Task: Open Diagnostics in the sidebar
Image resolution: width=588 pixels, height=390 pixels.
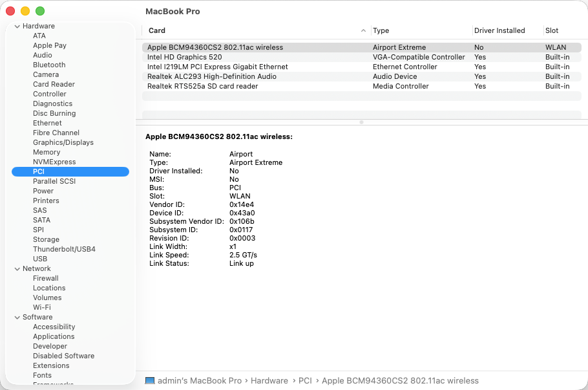Action: click(52, 103)
